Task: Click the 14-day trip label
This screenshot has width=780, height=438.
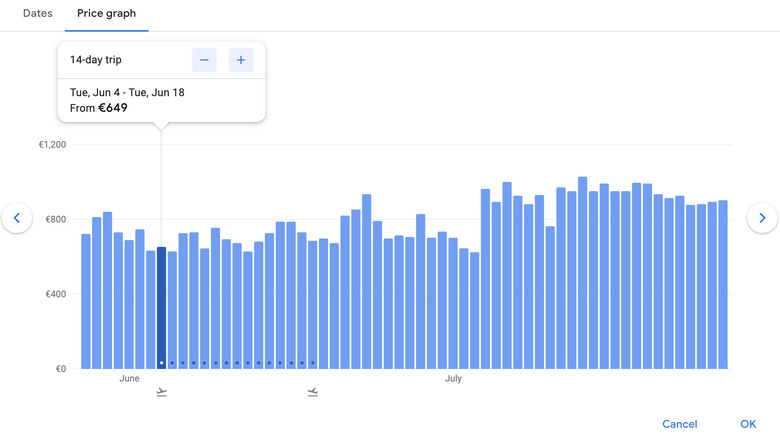Action: (96, 60)
